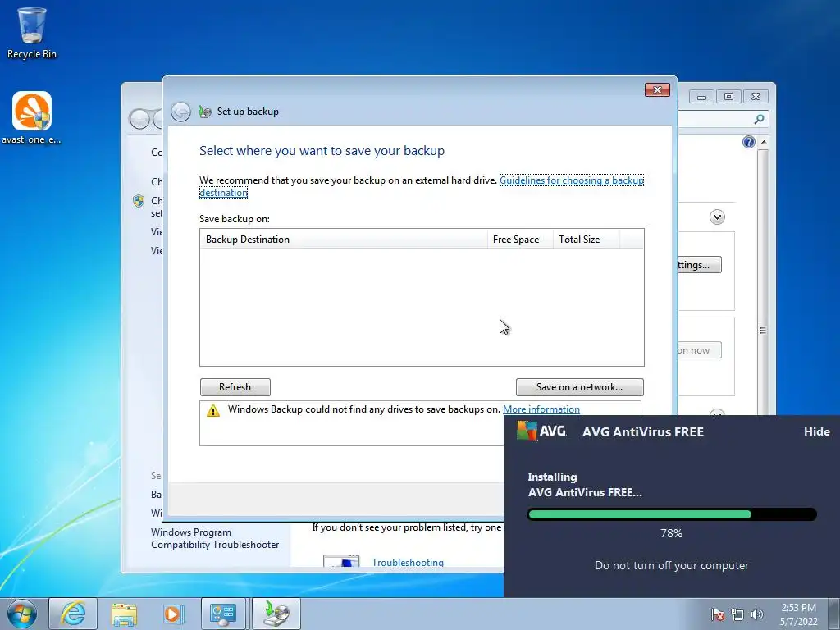Click the Action Center vertical scrollbar thumb
Image resolution: width=840 pixels, height=630 pixels.
tap(763, 330)
